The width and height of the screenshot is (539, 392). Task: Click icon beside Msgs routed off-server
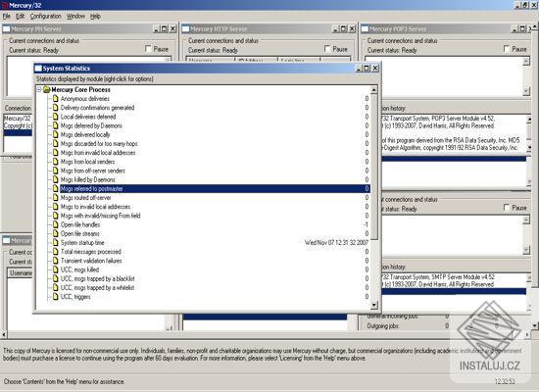[x=55, y=197]
